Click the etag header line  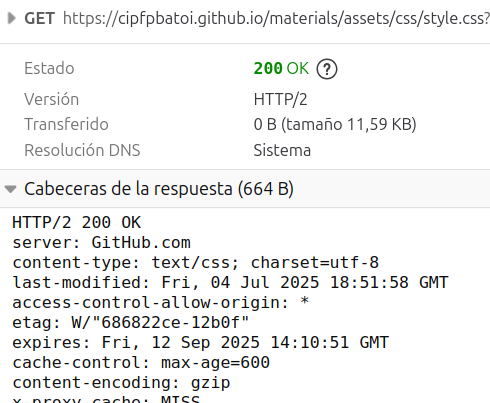pos(131,322)
